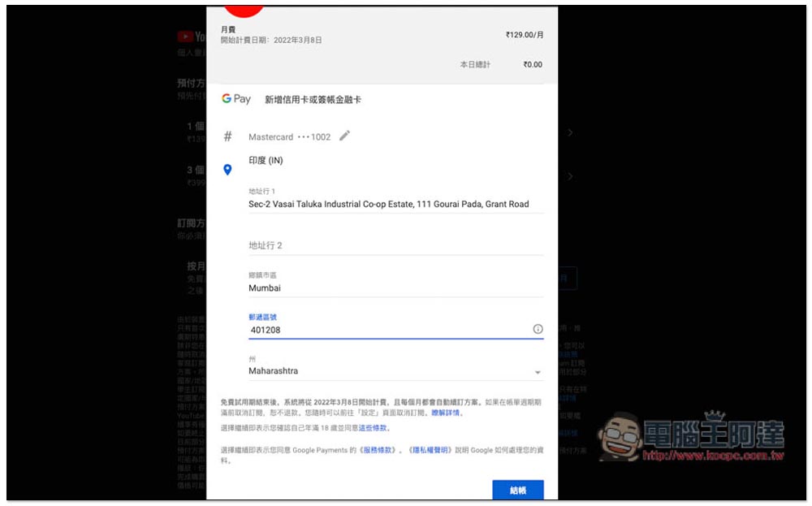812x506 pixels.
Task: Click the 開始計費日期 2022年3月8日 text
Action: 271,40
